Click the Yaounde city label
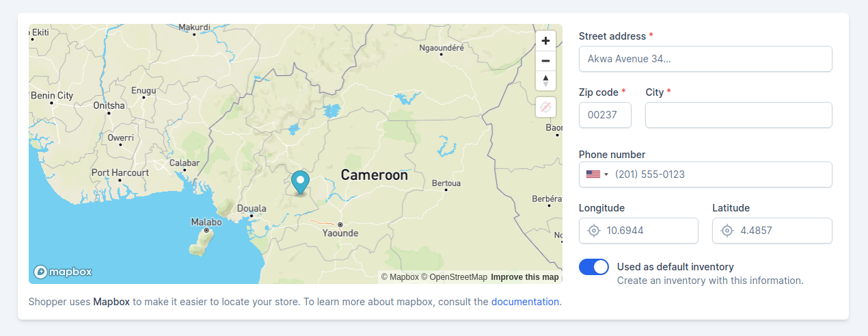 340,233
